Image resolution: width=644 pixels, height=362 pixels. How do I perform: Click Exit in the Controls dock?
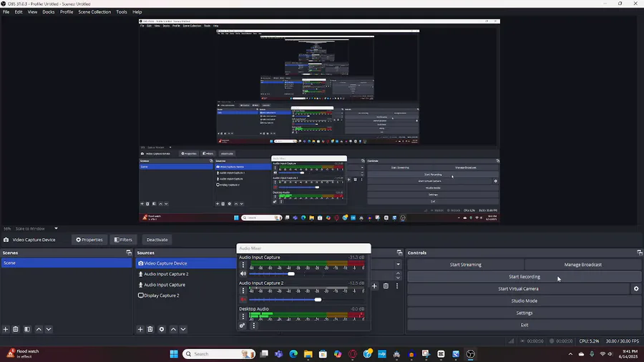click(524, 325)
